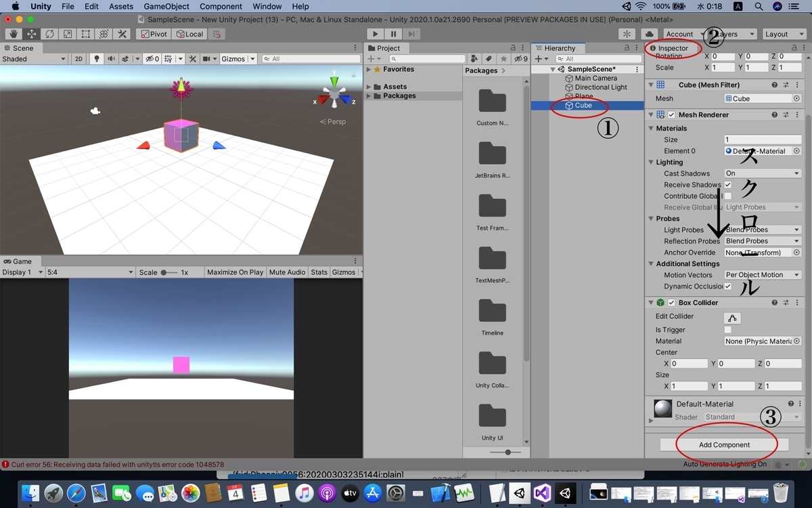The height and width of the screenshot is (508, 812).
Task: Collapse the Materials section
Action: click(651, 128)
